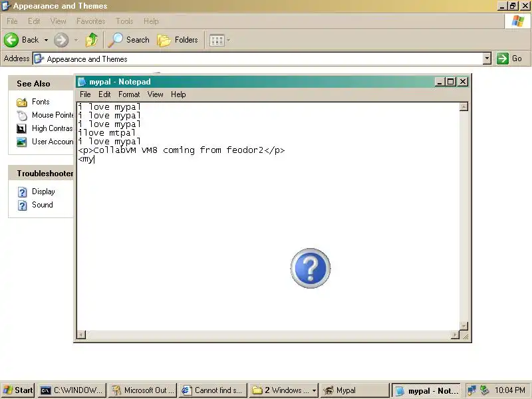Expand the Views dropdown arrow
This screenshot has height=399, width=532.
click(228, 41)
